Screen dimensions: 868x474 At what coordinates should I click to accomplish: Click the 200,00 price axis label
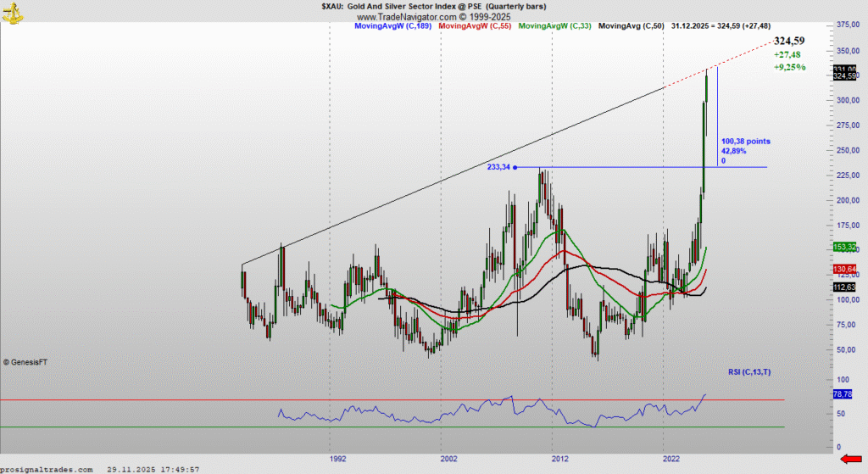(848, 200)
